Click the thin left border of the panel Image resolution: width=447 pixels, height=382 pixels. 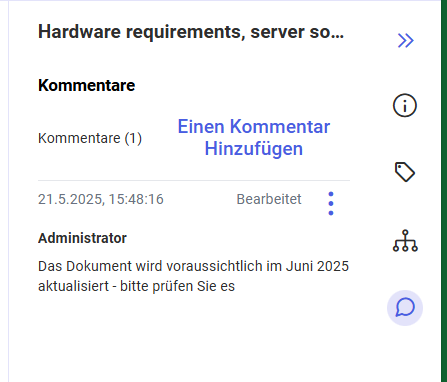point(9,191)
